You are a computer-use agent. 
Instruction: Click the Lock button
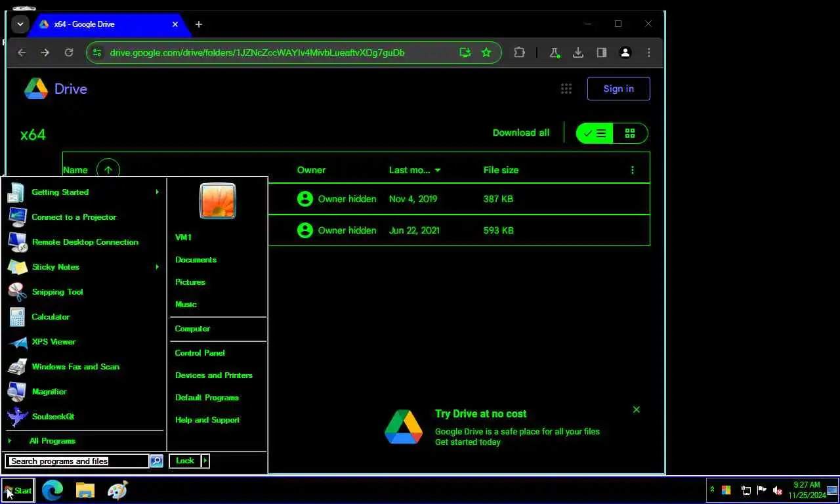coord(185,461)
